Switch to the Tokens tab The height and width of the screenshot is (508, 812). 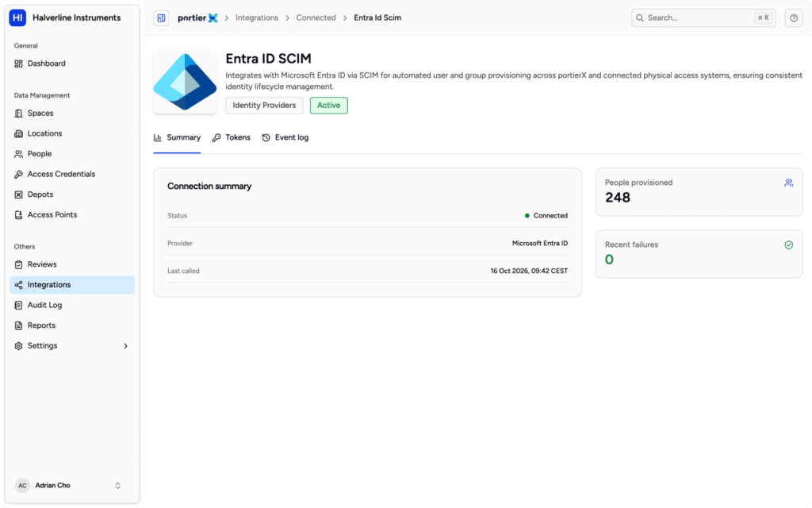click(x=231, y=137)
